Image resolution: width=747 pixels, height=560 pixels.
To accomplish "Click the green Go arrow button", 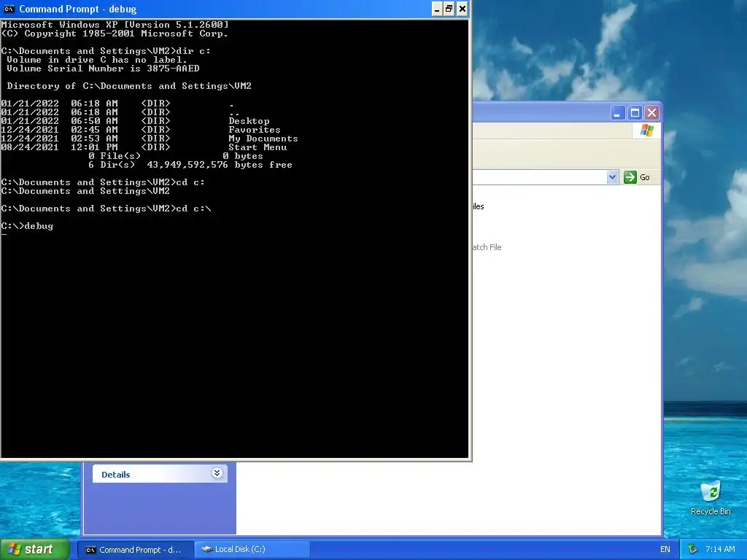I will pos(630,177).
